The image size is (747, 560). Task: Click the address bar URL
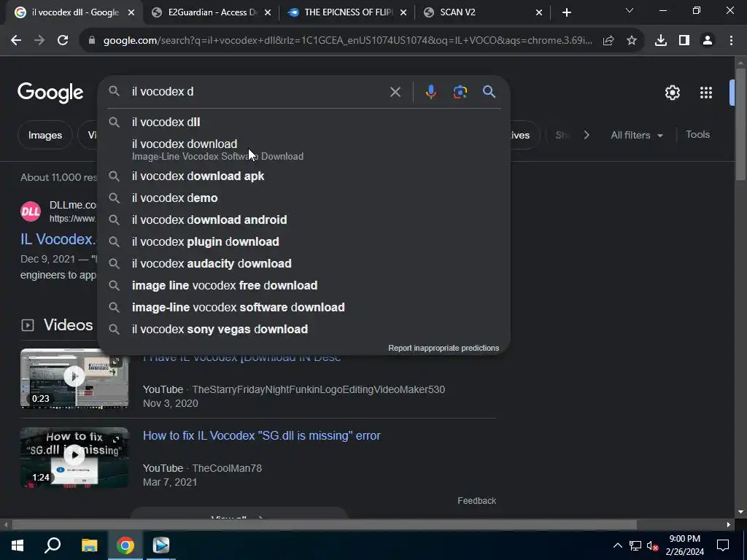[348, 41]
